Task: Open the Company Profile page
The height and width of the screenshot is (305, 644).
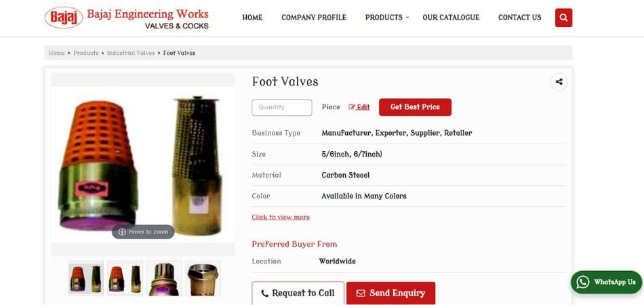Action: 314,18
